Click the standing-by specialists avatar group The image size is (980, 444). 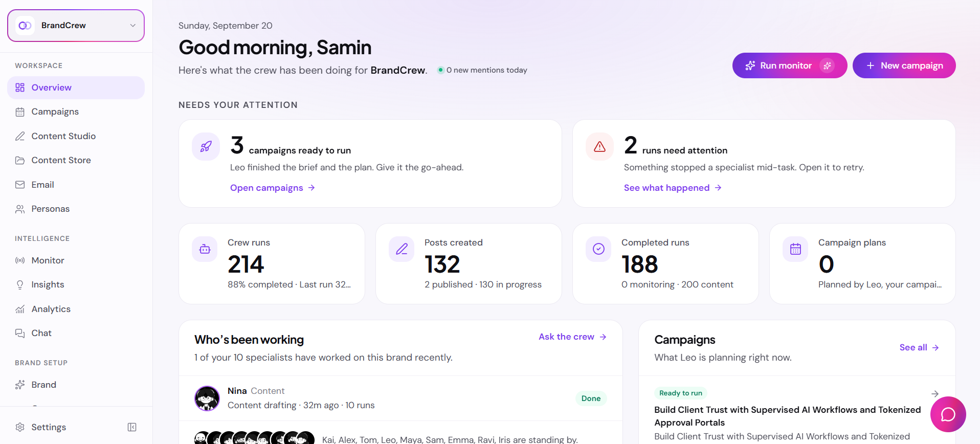(x=254, y=438)
